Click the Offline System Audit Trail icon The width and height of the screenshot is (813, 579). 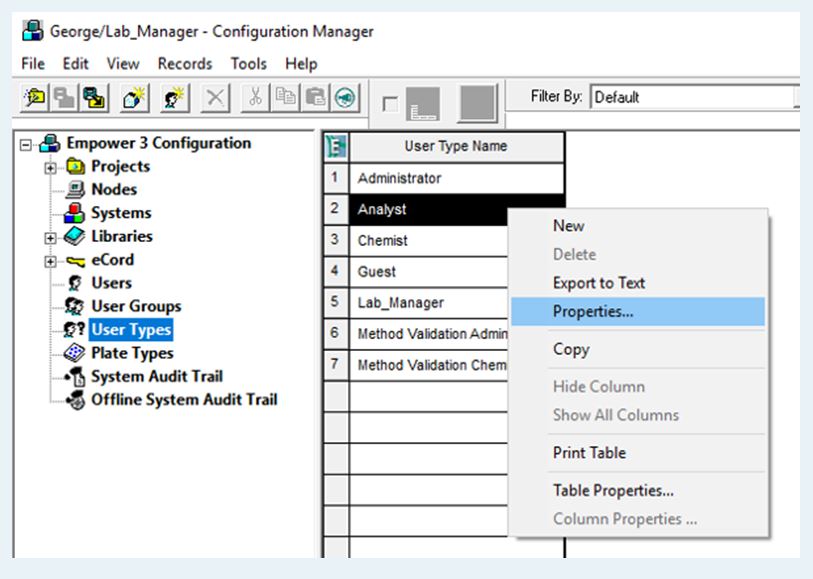click(76, 400)
